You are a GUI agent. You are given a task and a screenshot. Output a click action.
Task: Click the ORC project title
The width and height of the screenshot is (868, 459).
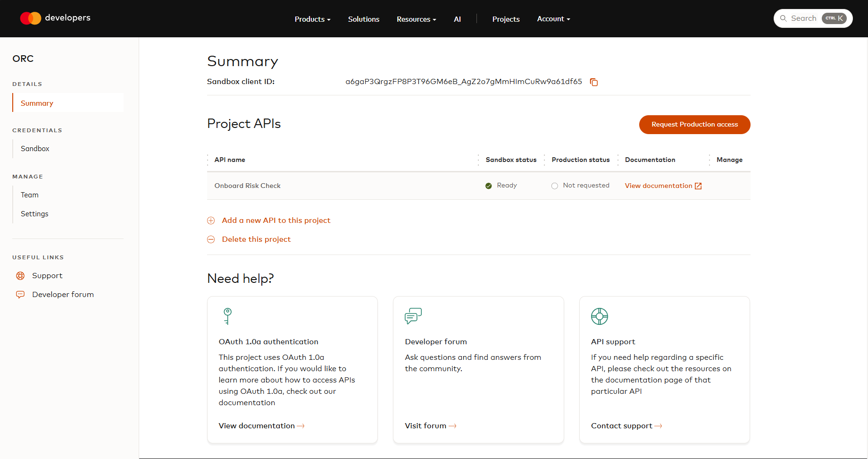click(23, 59)
